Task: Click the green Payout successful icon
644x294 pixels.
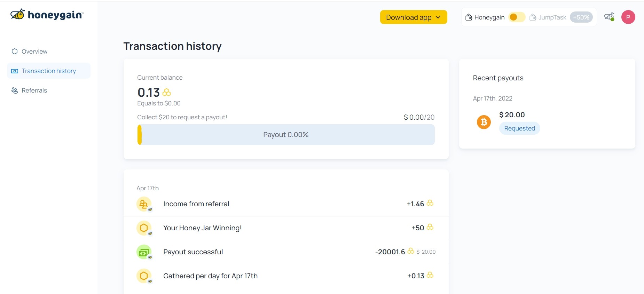Action: [144, 252]
